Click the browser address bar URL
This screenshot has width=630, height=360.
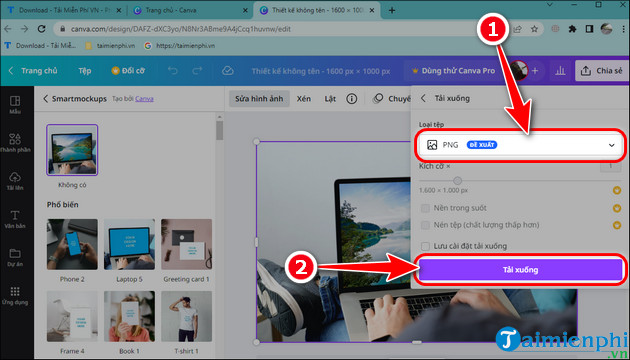click(x=181, y=29)
